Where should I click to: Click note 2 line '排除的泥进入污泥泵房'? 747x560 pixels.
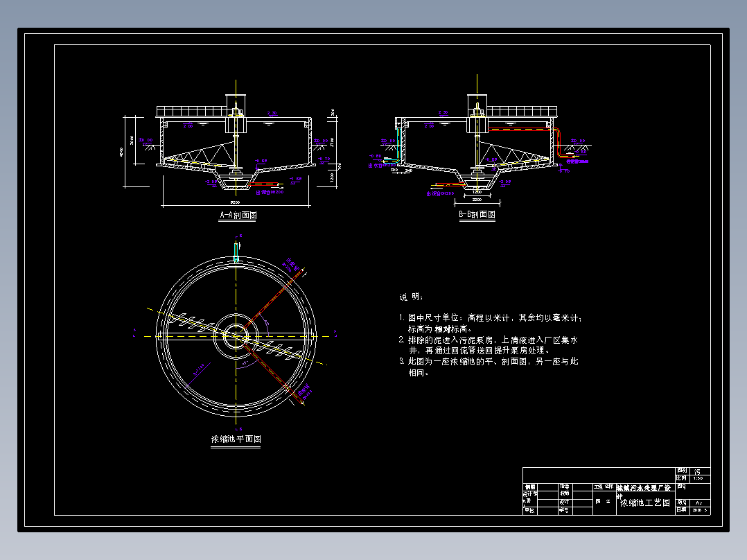[452, 340]
